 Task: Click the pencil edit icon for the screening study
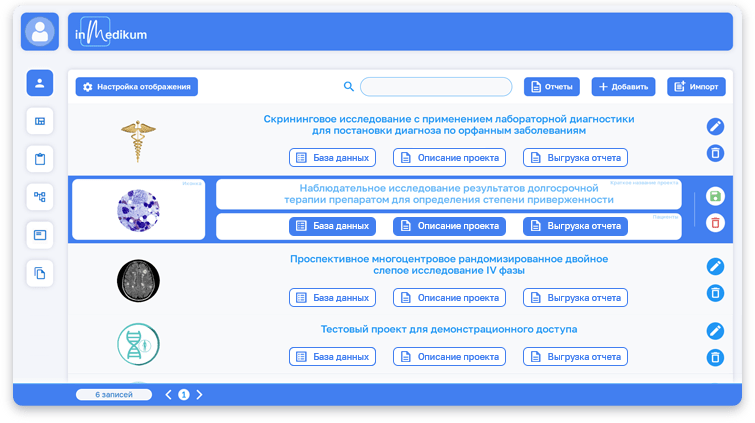[x=715, y=126]
